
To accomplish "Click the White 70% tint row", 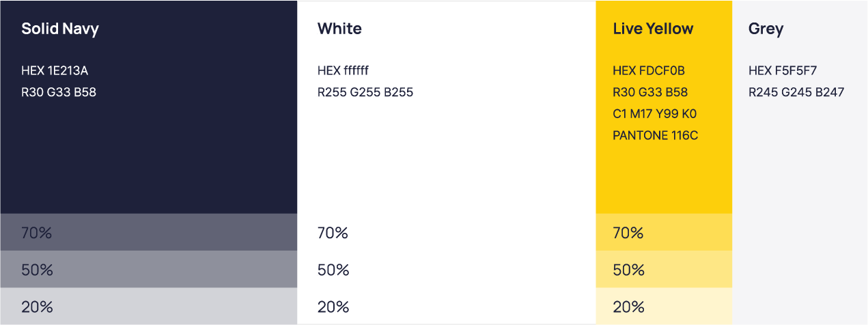I will tap(447, 232).
